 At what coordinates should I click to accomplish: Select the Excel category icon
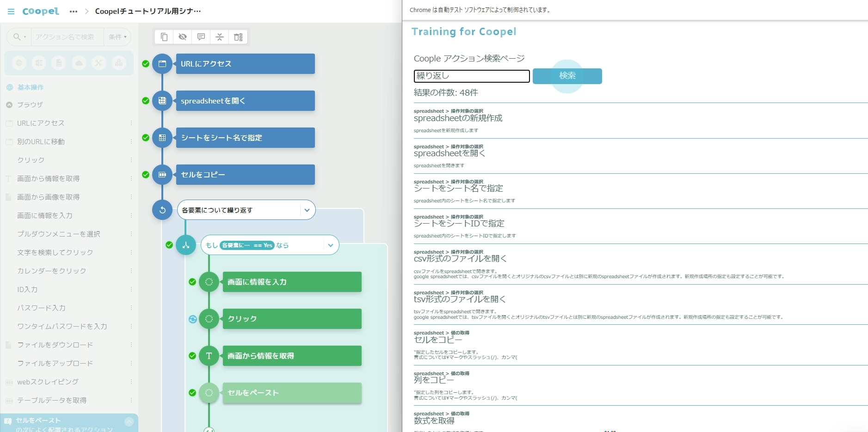[39, 63]
